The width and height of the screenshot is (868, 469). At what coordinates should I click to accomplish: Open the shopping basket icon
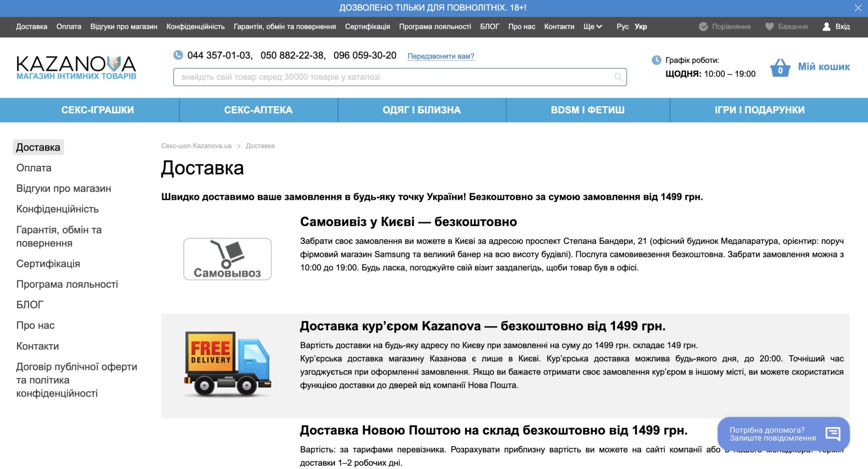tap(780, 68)
